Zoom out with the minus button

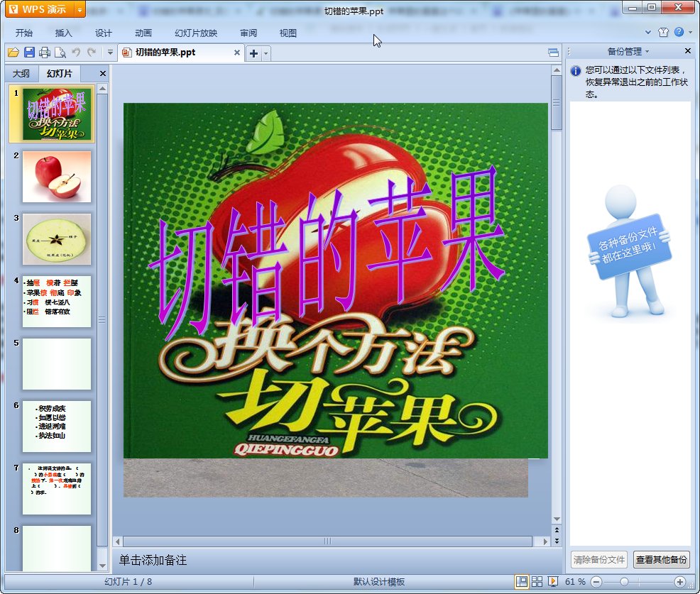click(596, 582)
